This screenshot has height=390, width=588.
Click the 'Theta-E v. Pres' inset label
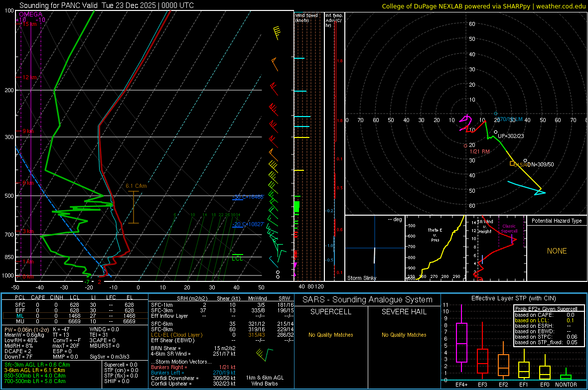pyautogui.click(x=435, y=235)
